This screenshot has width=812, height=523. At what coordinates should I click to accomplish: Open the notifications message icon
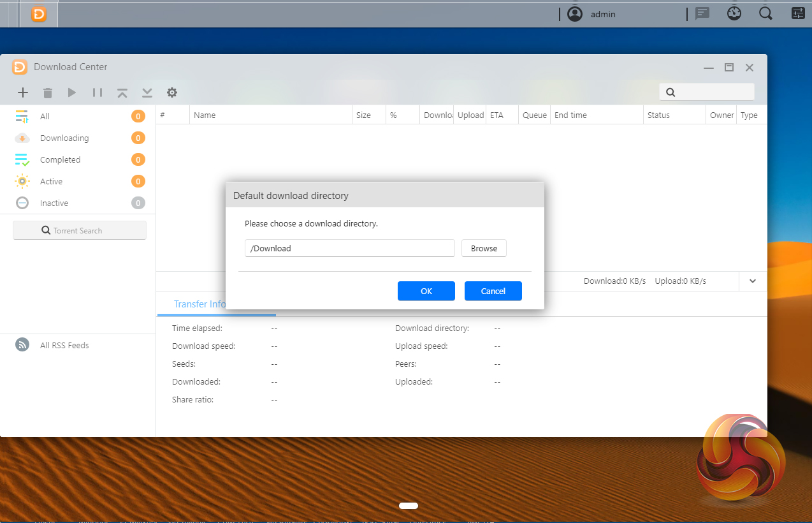coord(702,13)
